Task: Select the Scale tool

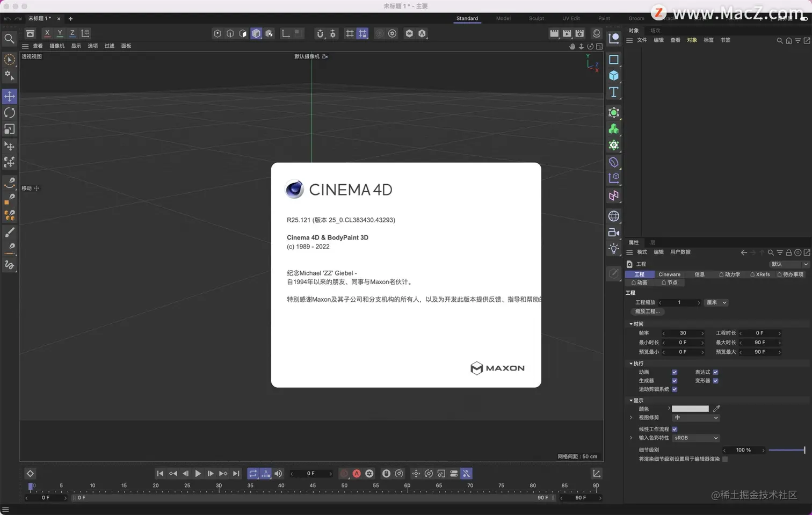Action: point(10,129)
